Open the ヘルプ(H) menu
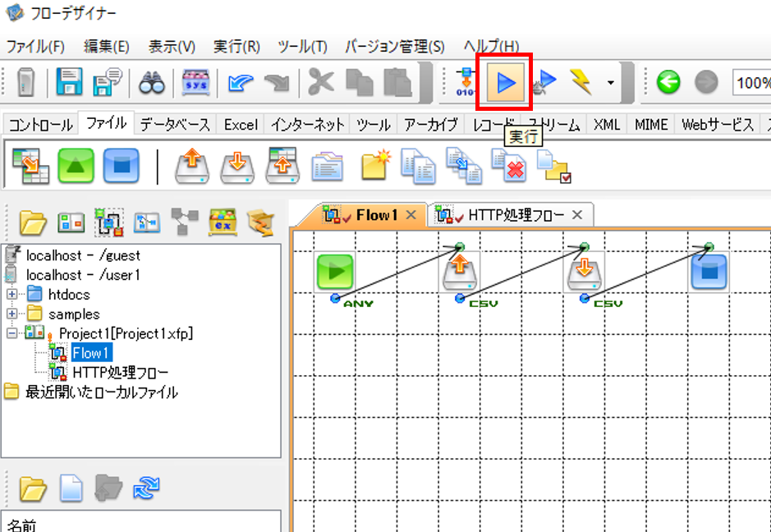The height and width of the screenshot is (532, 771). click(x=491, y=47)
